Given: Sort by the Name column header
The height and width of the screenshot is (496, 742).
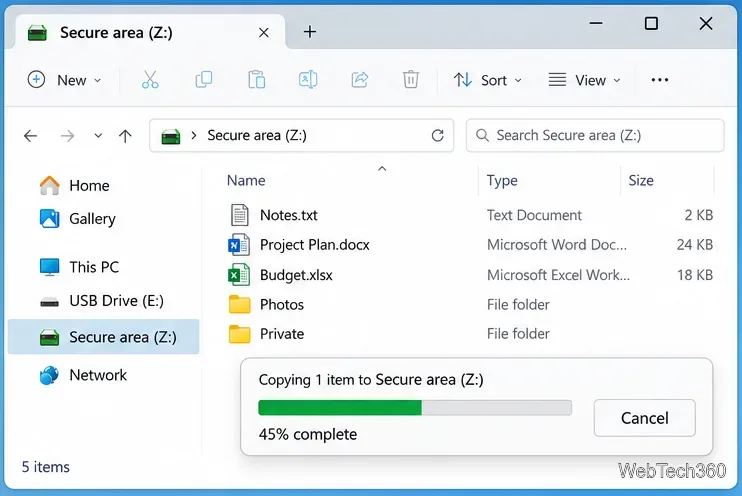Looking at the screenshot, I should coord(246,180).
